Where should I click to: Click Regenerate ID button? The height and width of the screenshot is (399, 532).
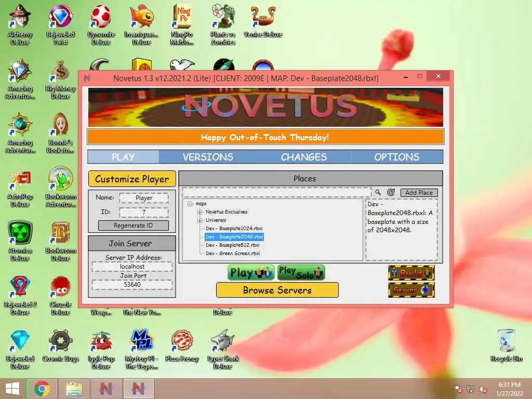tap(134, 225)
